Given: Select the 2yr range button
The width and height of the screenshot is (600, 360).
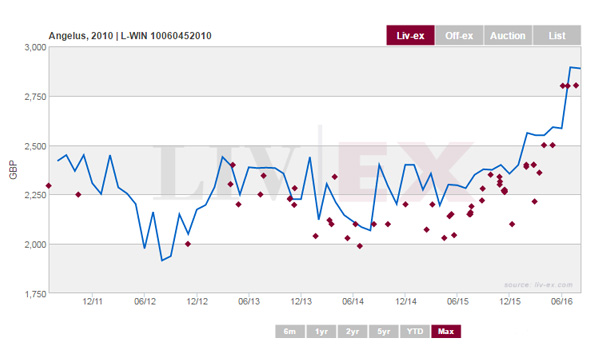Looking at the screenshot, I should (352, 331).
